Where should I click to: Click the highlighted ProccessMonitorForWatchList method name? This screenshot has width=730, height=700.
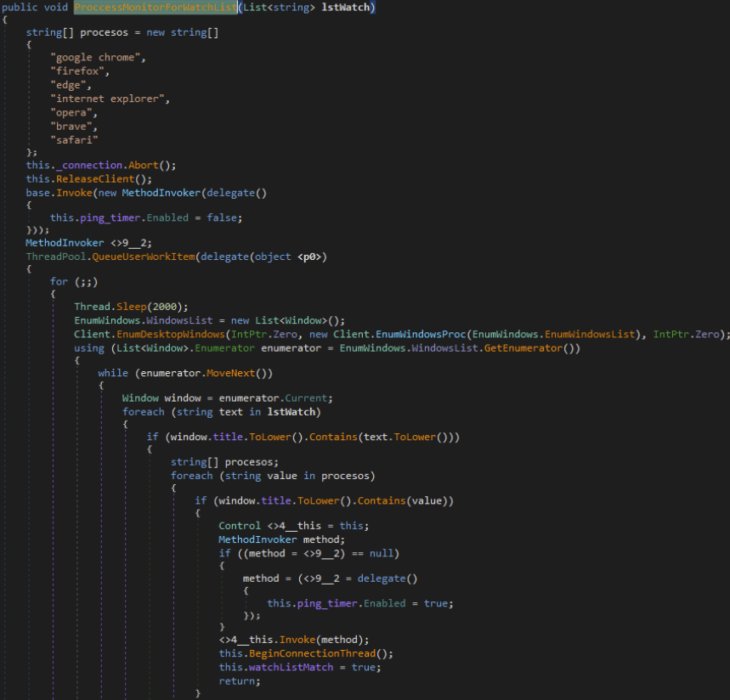[x=156, y=8]
